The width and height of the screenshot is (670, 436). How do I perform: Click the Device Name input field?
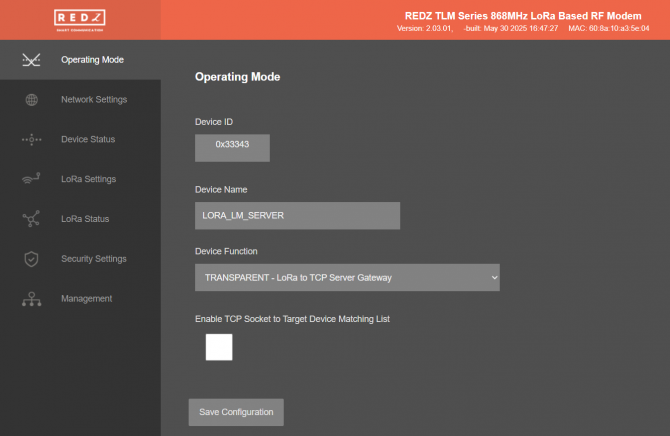click(297, 215)
